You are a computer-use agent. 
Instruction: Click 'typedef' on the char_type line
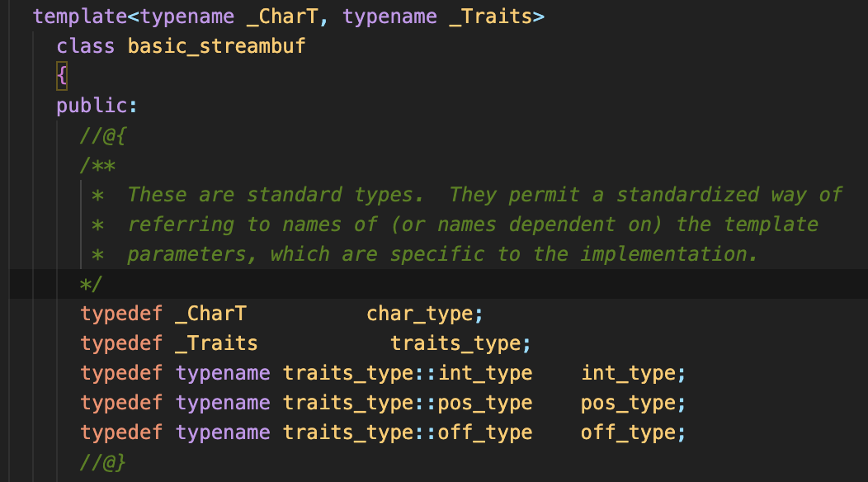[x=122, y=314]
